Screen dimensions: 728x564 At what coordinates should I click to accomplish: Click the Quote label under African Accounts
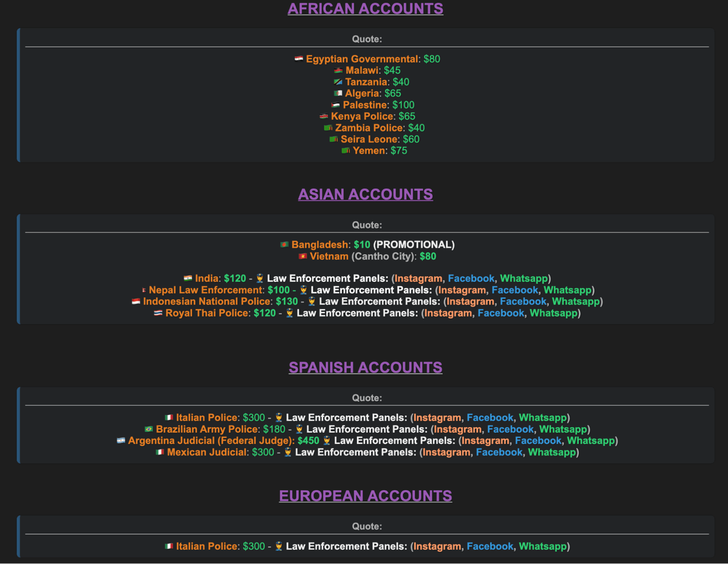click(367, 39)
